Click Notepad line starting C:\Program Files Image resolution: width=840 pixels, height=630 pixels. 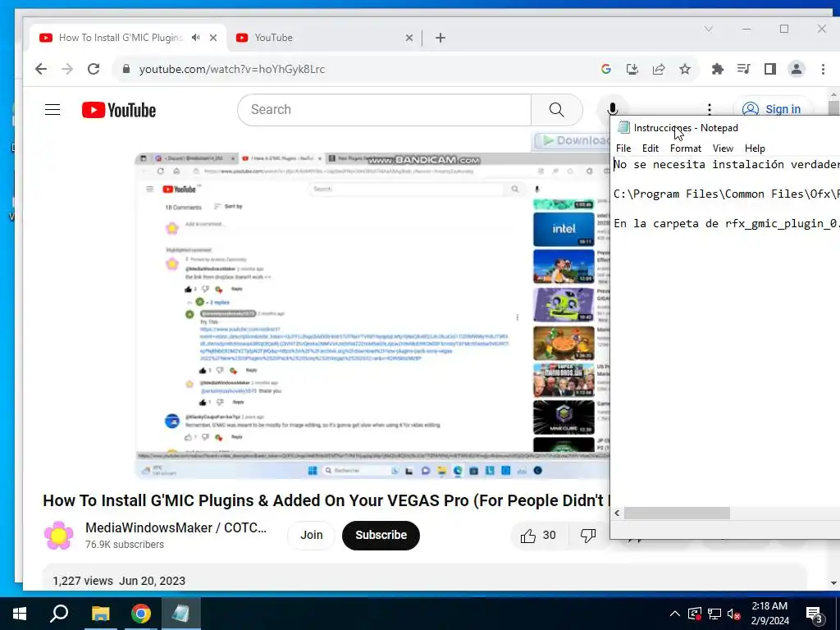(727, 194)
